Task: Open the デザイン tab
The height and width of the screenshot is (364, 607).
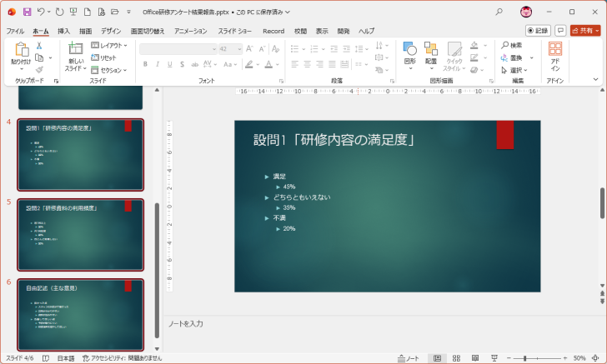Action: pos(111,31)
